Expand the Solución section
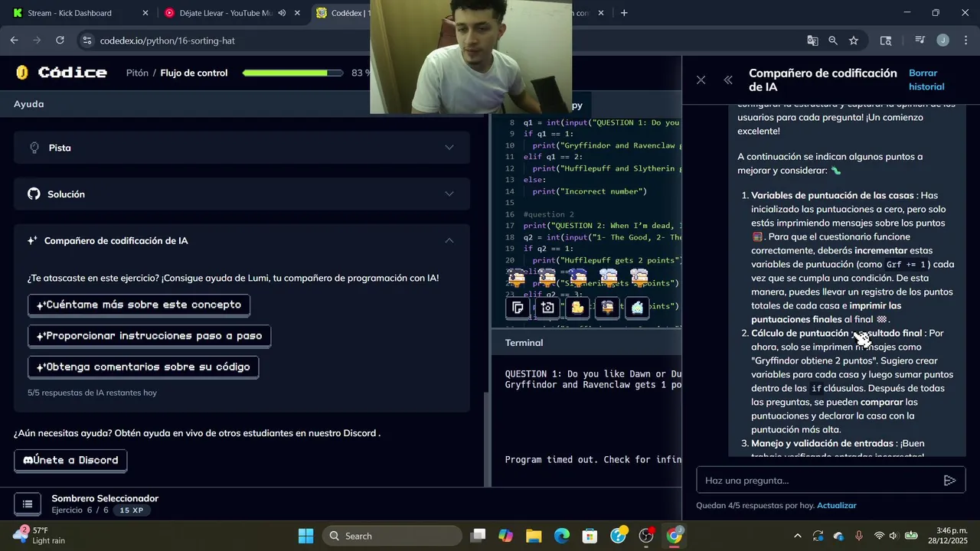This screenshot has width=980, height=551. (242, 194)
